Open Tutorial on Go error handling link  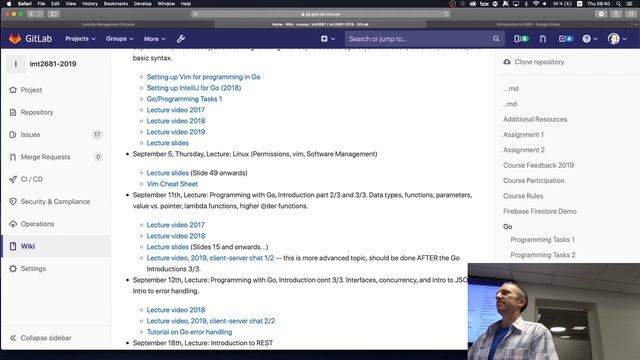189,332
